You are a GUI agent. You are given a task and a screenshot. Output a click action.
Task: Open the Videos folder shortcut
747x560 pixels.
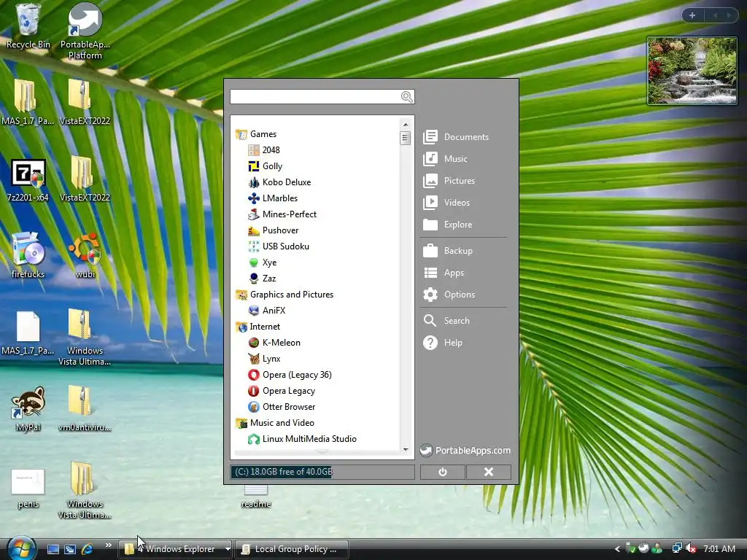coord(447,203)
